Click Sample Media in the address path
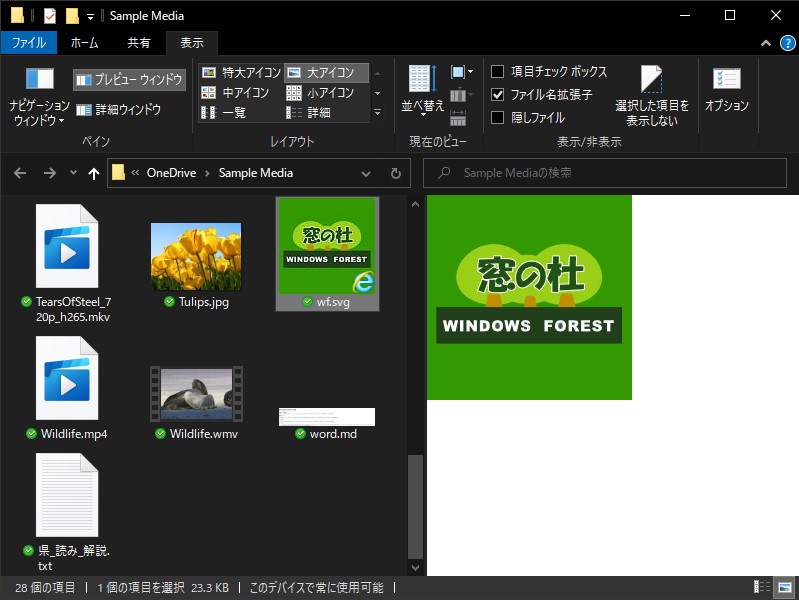The height and width of the screenshot is (600, 799). tap(256, 173)
